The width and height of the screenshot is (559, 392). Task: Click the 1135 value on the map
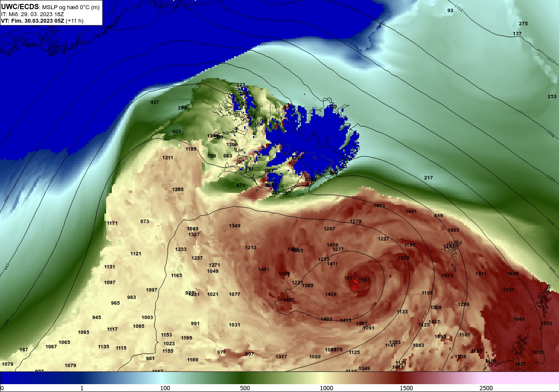coord(104,347)
